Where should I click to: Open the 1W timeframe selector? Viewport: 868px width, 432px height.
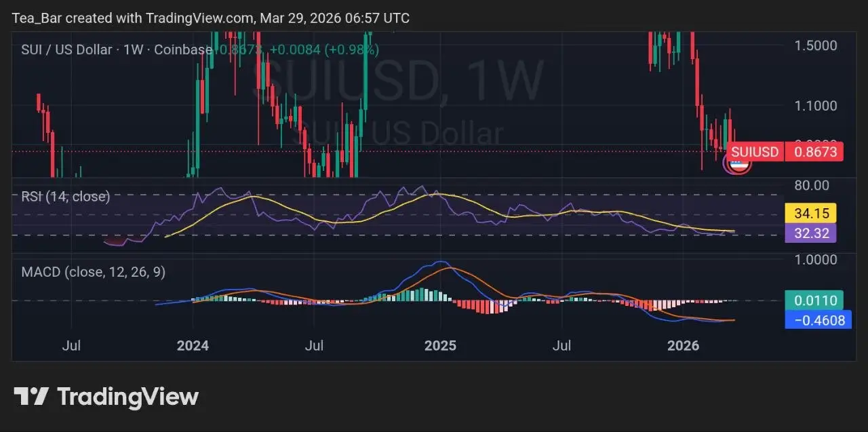point(130,50)
